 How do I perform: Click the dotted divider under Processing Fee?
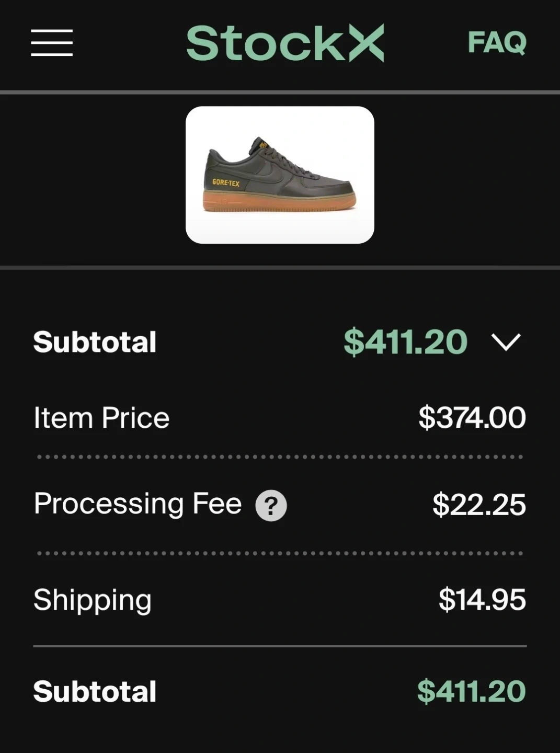[x=280, y=553]
